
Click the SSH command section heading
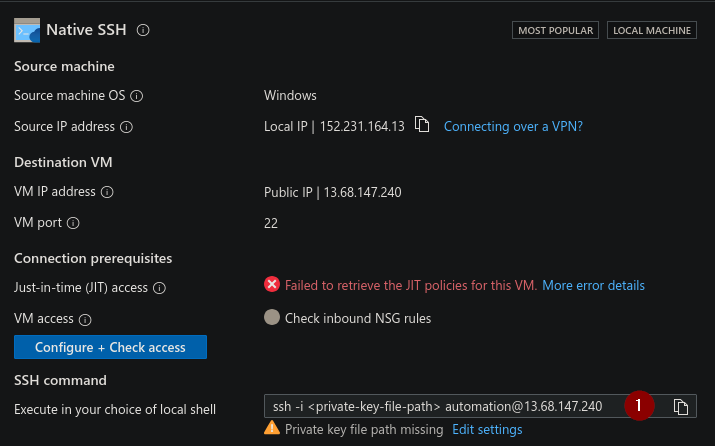click(60, 380)
